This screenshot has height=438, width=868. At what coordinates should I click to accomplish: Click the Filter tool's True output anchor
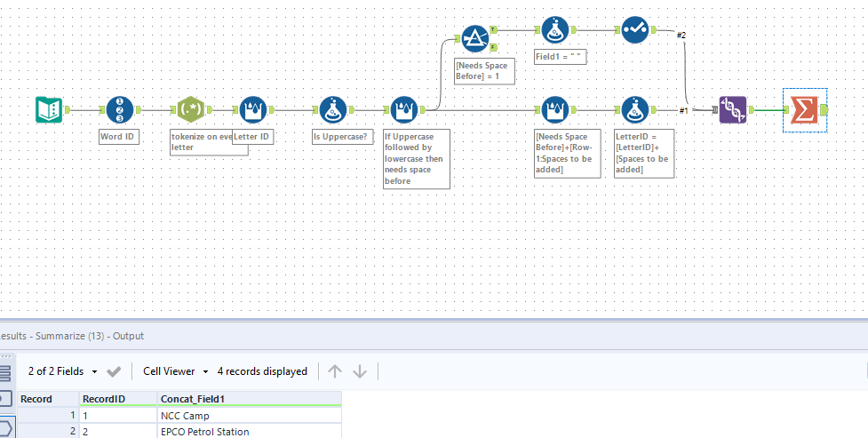493,29
